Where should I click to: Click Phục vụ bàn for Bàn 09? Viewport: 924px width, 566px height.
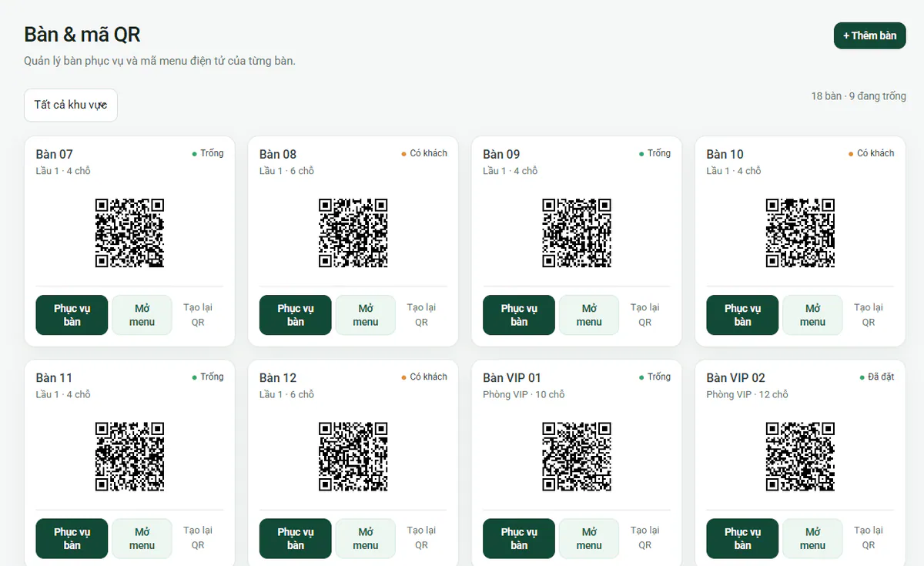point(519,315)
